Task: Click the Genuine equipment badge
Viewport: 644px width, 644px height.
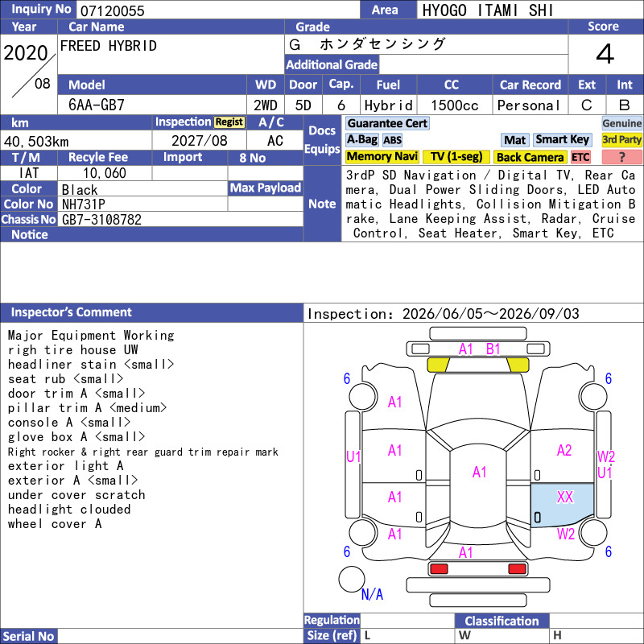Action: point(621,123)
